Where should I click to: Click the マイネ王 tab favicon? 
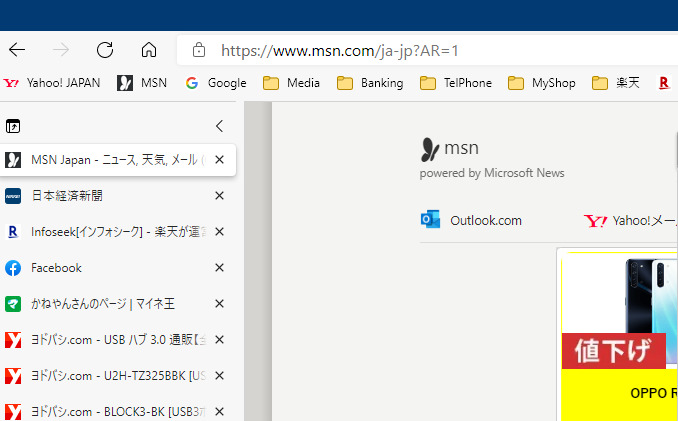click(13, 304)
